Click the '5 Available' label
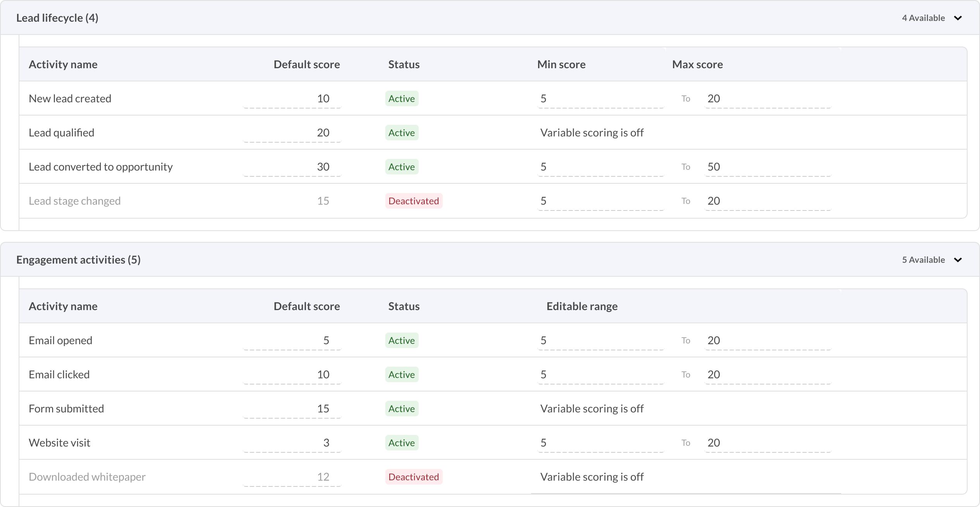 pos(923,260)
